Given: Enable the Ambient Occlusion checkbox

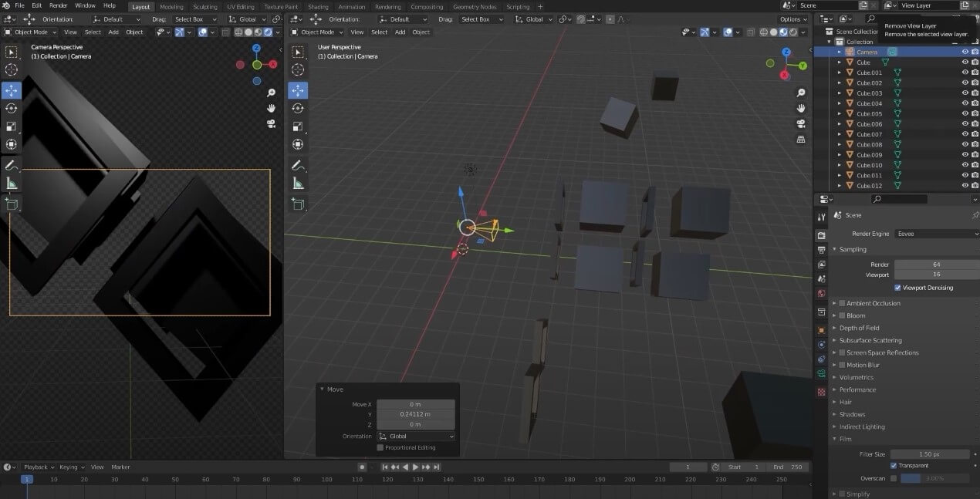Looking at the screenshot, I should pos(842,303).
